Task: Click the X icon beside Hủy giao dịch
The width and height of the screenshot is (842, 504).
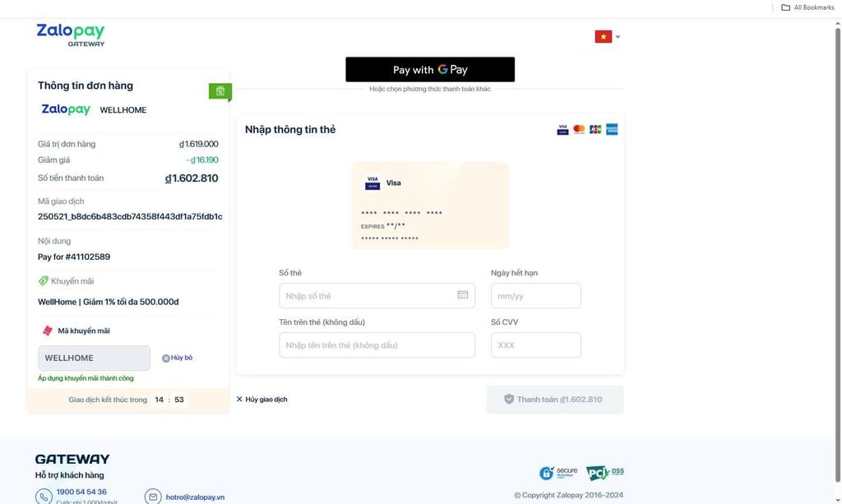Action: click(x=239, y=400)
